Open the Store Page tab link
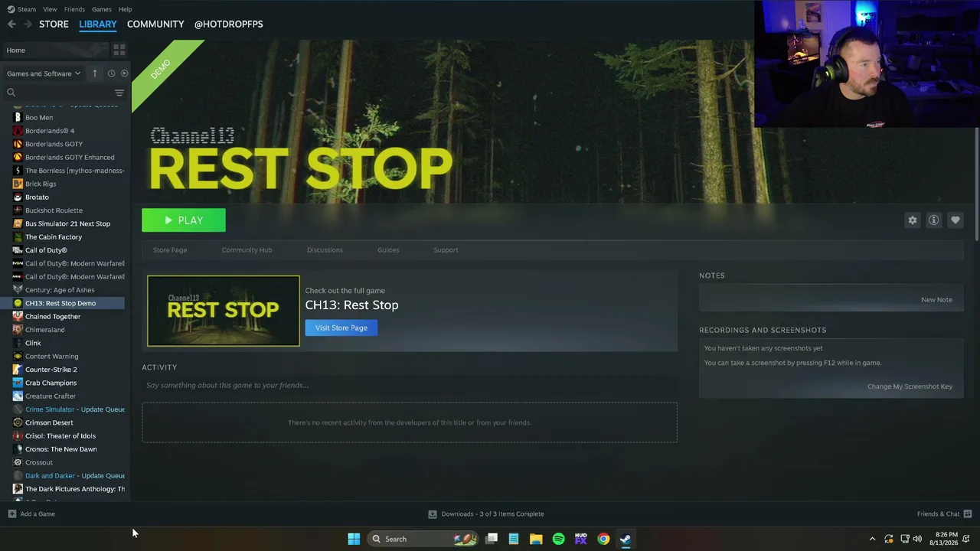Image resolution: width=980 pixels, height=551 pixels. click(170, 250)
